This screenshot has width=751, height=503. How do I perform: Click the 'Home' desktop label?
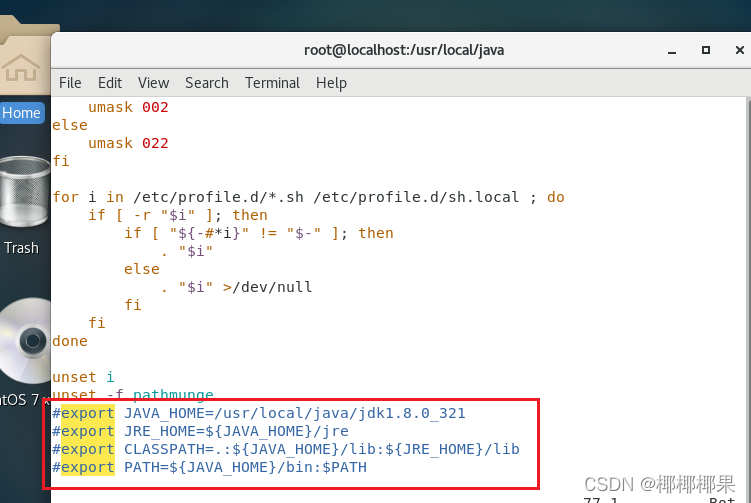coord(22,113)
